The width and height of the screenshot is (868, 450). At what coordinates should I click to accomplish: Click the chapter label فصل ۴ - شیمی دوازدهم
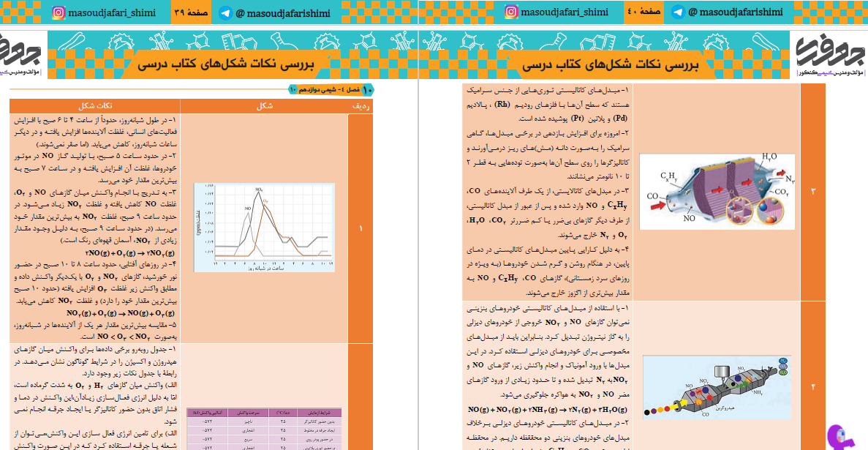(331, 89)
